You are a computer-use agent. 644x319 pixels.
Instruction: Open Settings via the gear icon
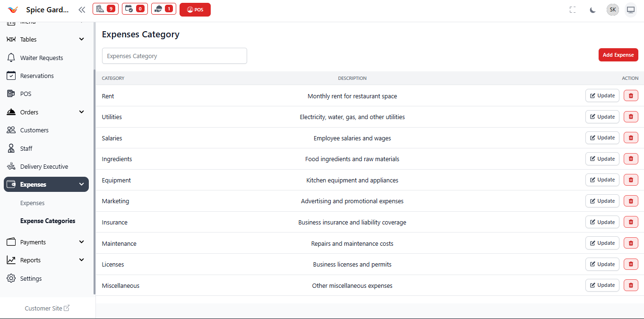tap(11, 278)
